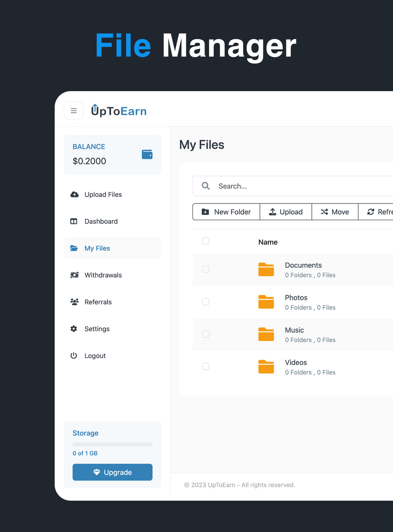
Task: Click the storage usage progress bar
Action: 112,444
